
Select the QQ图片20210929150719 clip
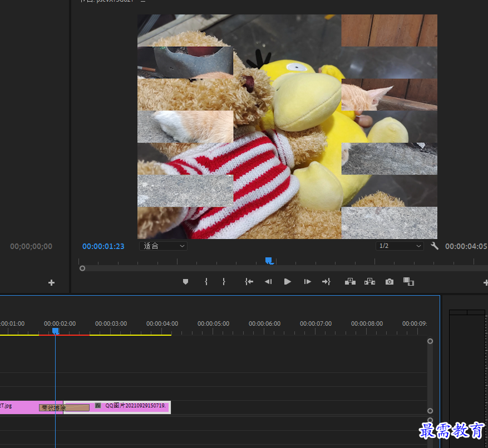click(x=117, y=407)
